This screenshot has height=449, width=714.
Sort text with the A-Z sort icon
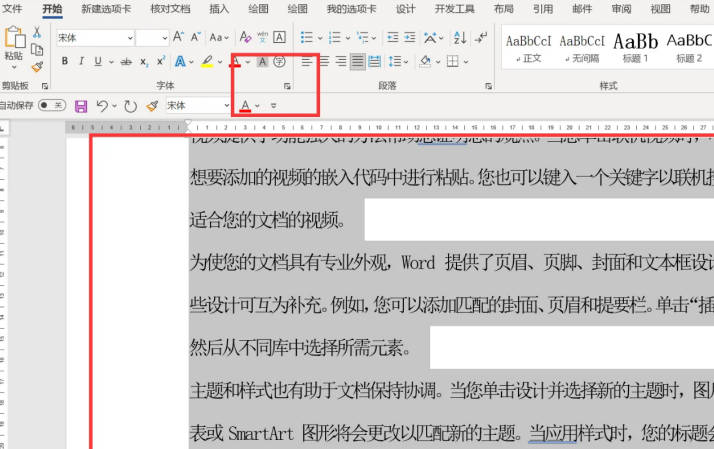click(460, 37)
